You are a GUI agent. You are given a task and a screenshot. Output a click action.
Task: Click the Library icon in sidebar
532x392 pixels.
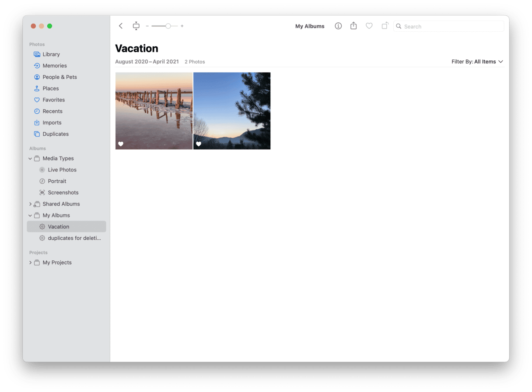click(x=37, y=54)
